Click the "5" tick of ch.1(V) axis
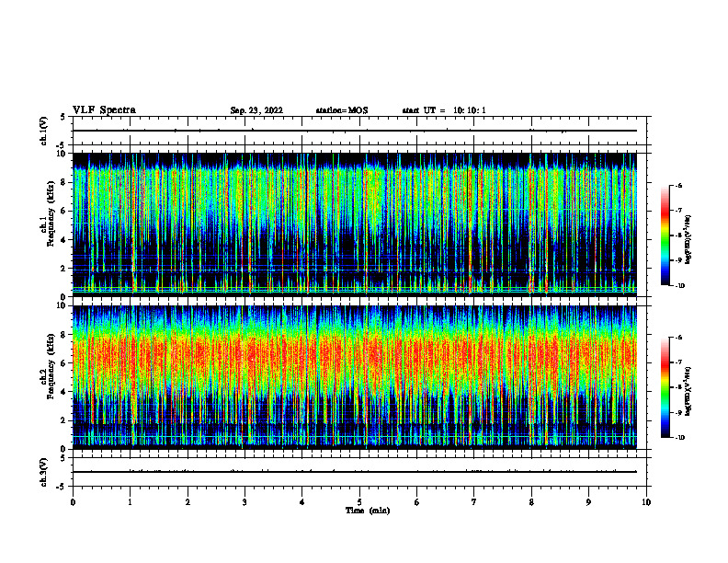 pyautogui.click(x=63, y=118)
